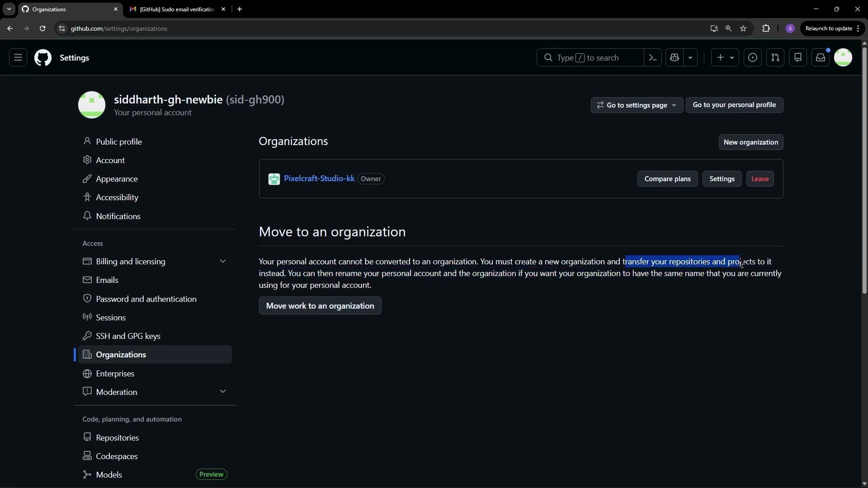Click Move work to an organization
This screenshot has height=488, width=868.
click(x=320, y=306)
